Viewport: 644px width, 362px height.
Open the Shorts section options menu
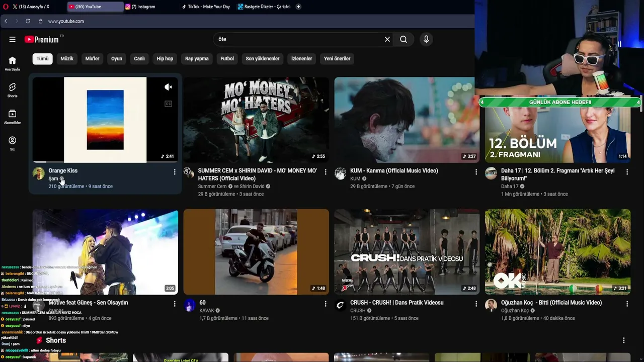tap(624, 340)
